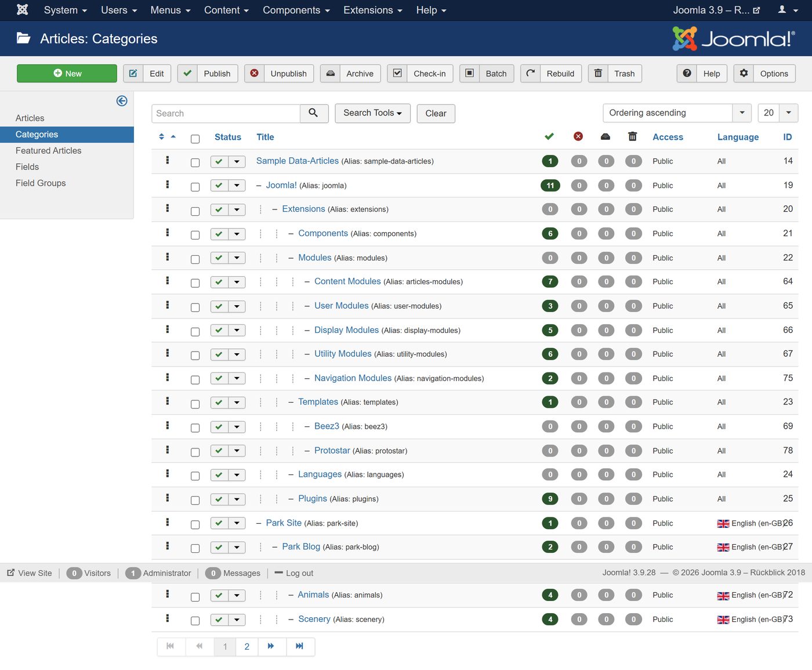Focus the Search input field
812x670 pixels.
(x=226, y=113)
